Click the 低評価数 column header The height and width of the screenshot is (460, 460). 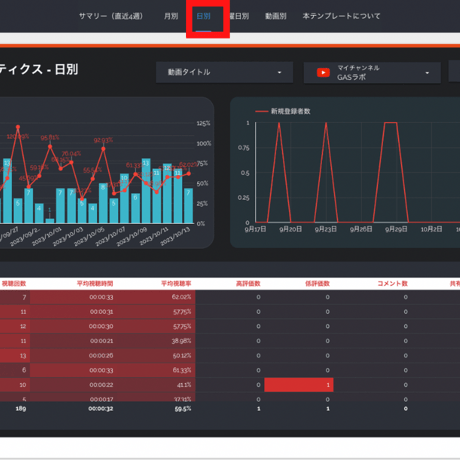pyautogui.click(x=317, y=284)
